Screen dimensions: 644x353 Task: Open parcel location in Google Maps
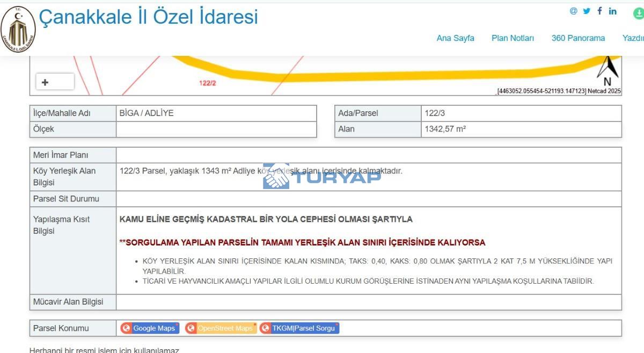(x=150, y=328)
